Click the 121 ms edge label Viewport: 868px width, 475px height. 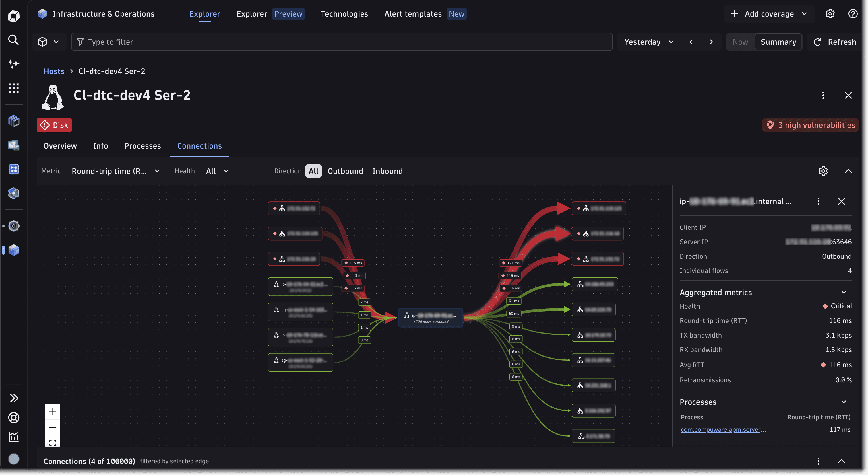tap(510, 262)
